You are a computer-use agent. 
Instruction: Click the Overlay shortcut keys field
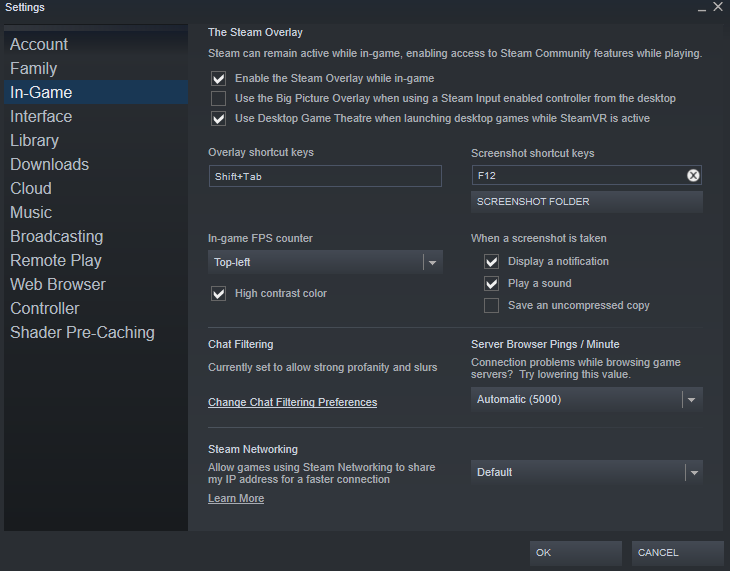324,176
